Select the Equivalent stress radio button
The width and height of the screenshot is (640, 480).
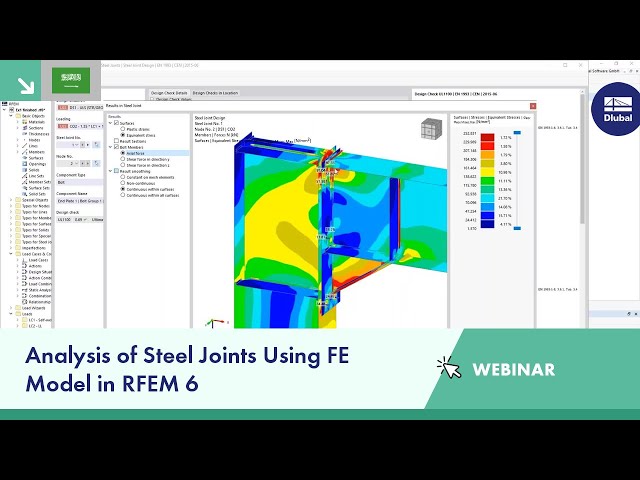122,135
